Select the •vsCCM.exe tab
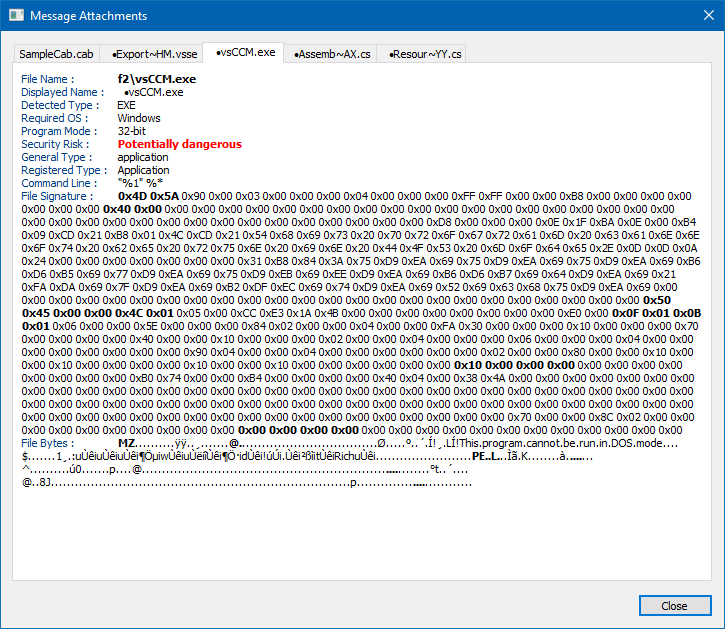The image size is (725, 629). (245, 53)
